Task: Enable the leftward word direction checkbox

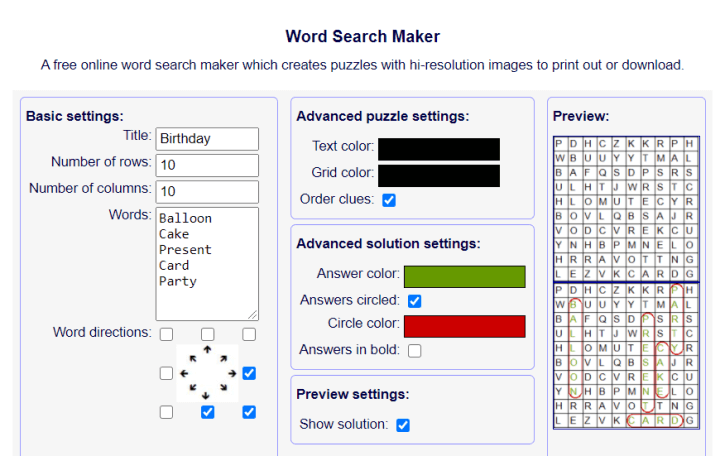Action: pos(166,373)
